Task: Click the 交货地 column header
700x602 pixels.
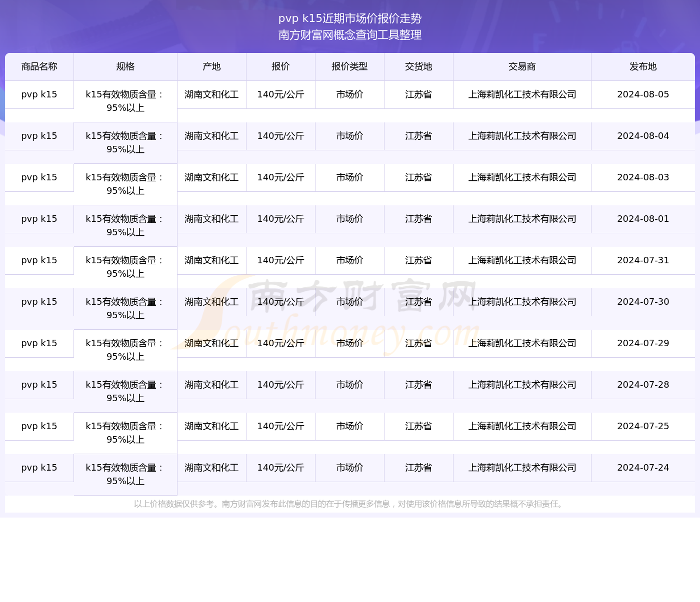Action: [418, 66]
